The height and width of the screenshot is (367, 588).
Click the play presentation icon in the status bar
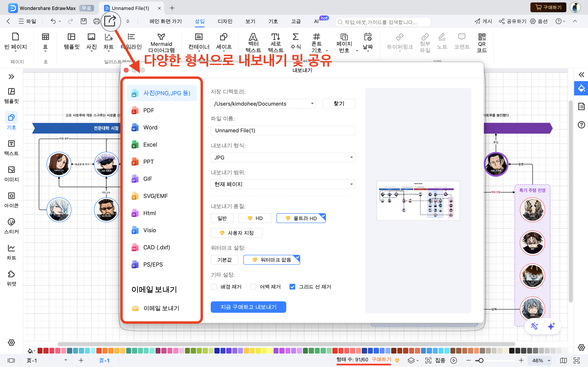(453, 360)
